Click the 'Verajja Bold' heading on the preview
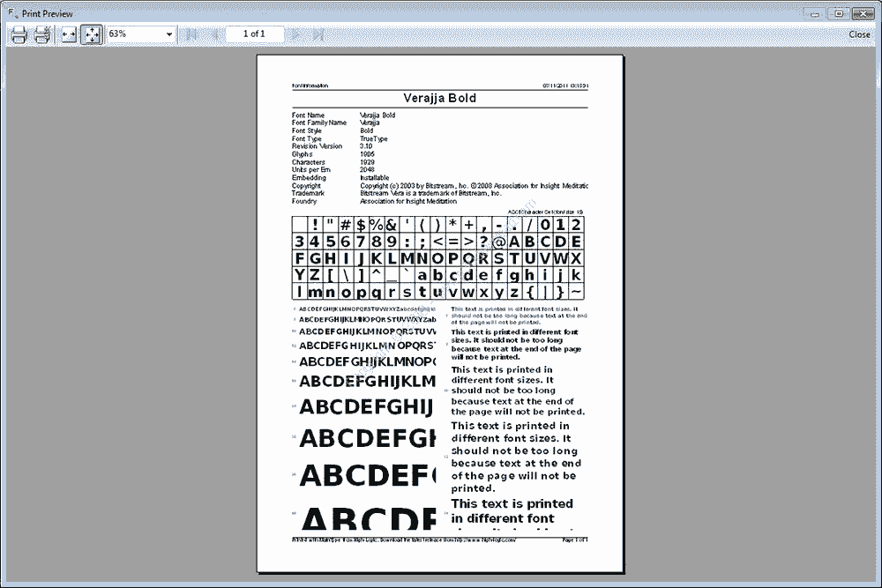882x588 pixels. click(438, 98)
